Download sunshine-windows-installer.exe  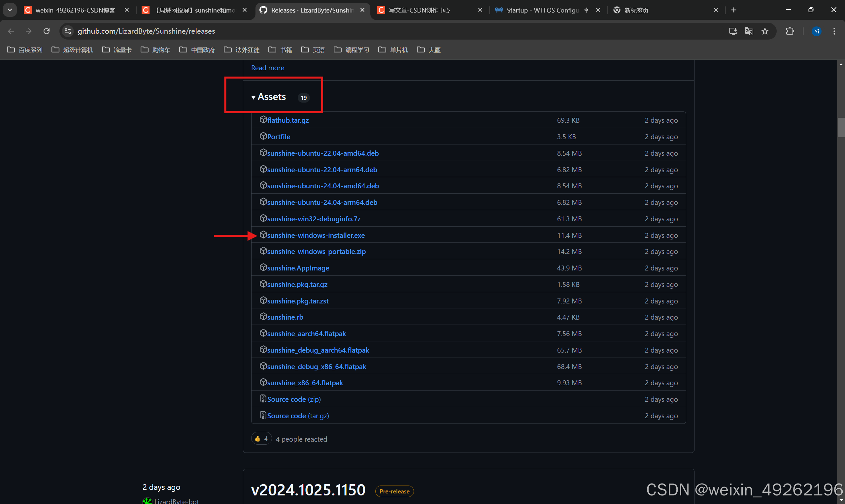pos(316,236)
